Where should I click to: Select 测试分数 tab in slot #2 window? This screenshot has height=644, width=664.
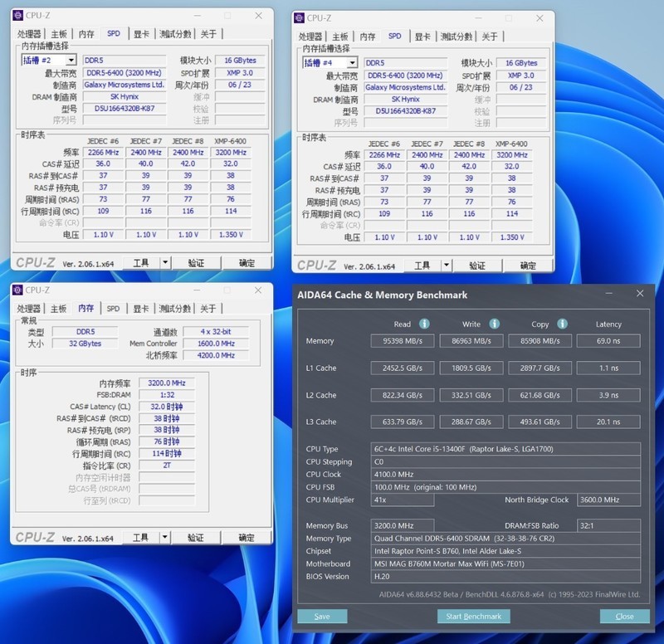pos(175,34)
